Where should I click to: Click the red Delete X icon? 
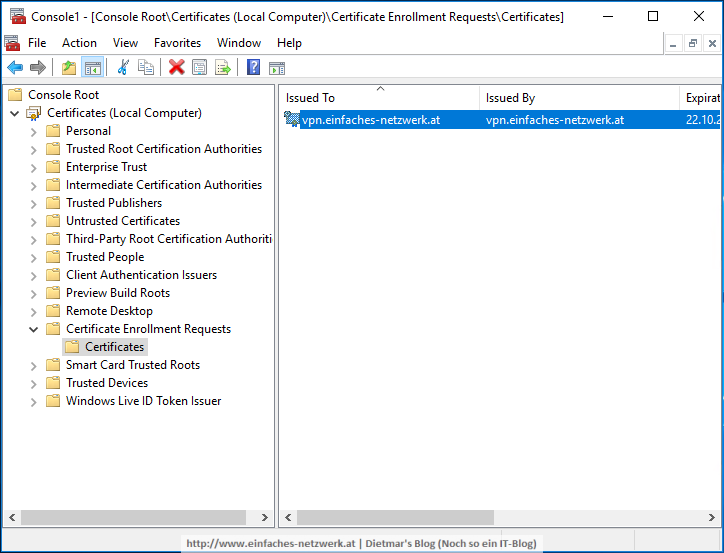(176, 67)
